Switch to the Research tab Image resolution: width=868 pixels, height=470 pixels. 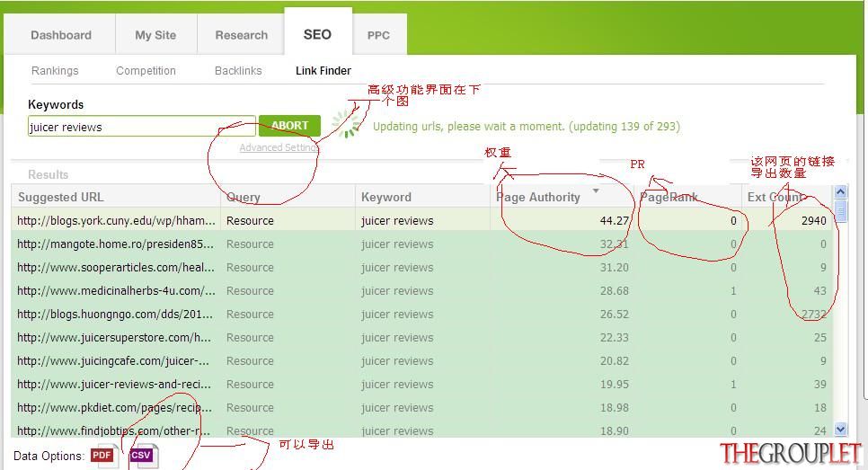(x=242, y=35)
